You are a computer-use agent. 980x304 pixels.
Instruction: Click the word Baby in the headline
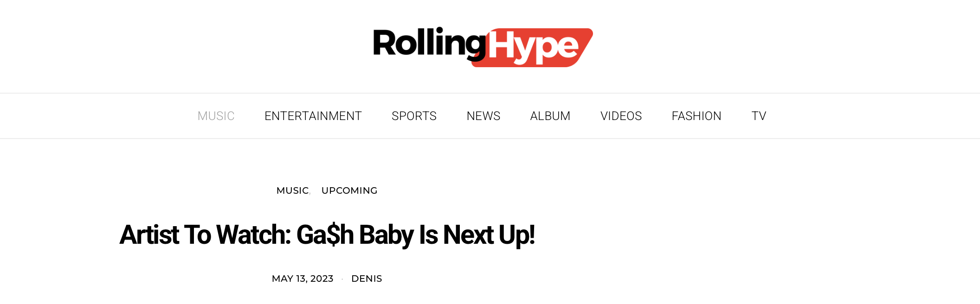386,235
